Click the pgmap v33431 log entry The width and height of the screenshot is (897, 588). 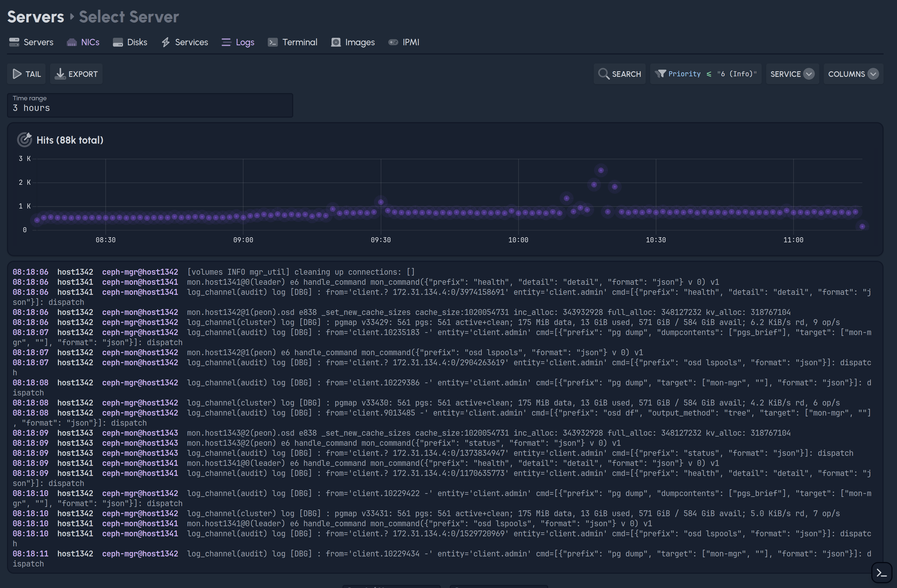[442, 513]
